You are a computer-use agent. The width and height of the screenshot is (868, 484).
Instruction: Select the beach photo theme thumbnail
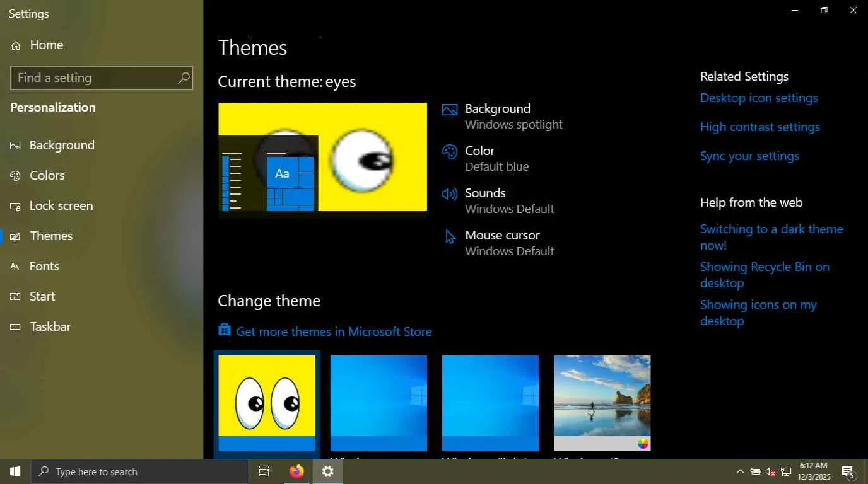click(x=602, y=403)
